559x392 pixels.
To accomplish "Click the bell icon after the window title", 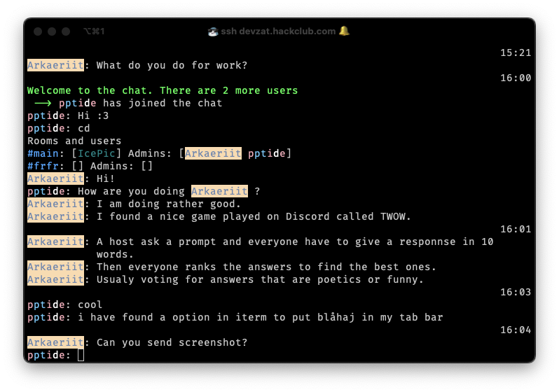I will pyautogui.click(x=344, y=31).
